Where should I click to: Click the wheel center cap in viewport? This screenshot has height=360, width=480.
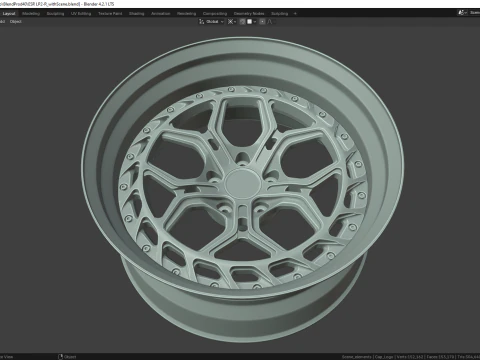(x=242, y=184)
